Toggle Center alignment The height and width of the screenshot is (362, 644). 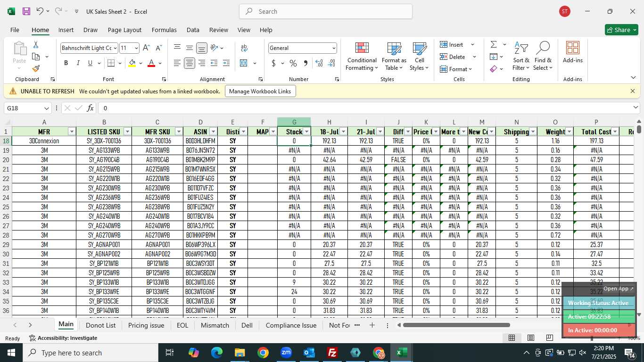190,63
